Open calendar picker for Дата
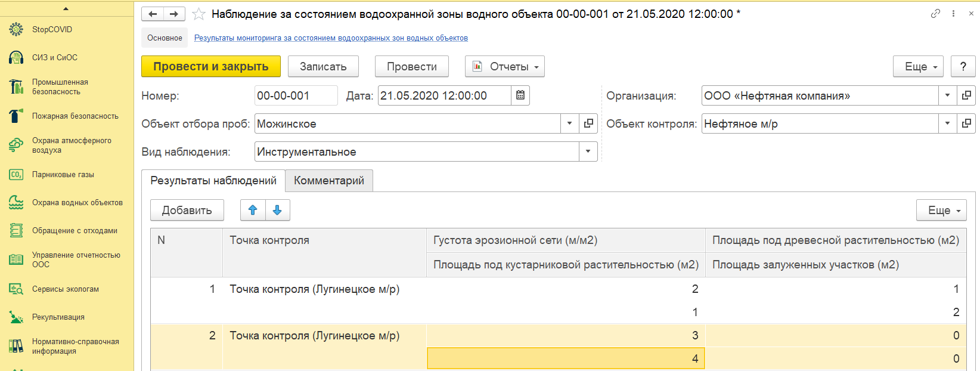This screenshot has height=371, width=980. click(520, 95)
